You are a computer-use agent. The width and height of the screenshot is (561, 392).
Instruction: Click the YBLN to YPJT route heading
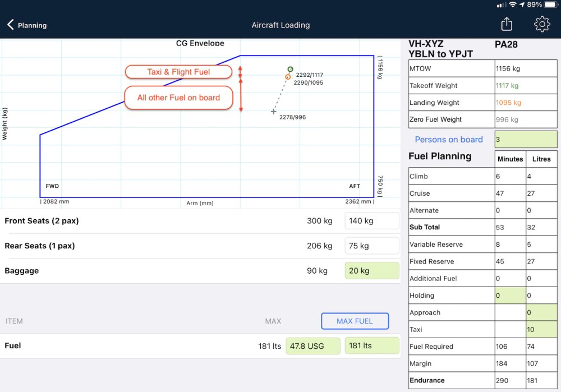[x=440, y=54]
